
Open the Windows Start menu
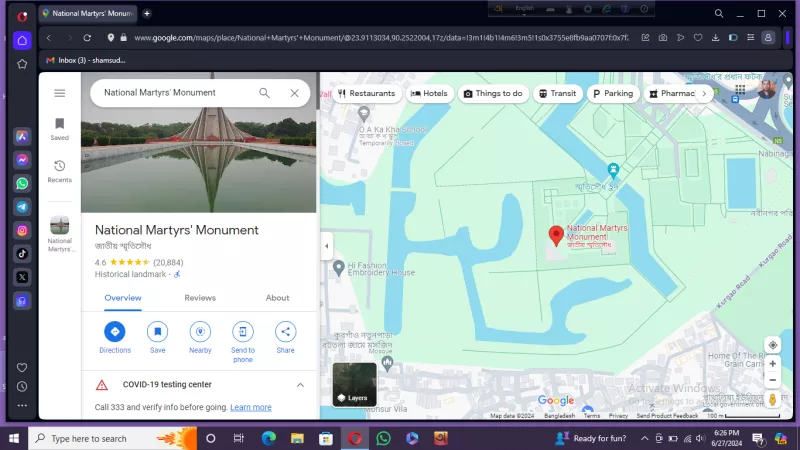14,438
